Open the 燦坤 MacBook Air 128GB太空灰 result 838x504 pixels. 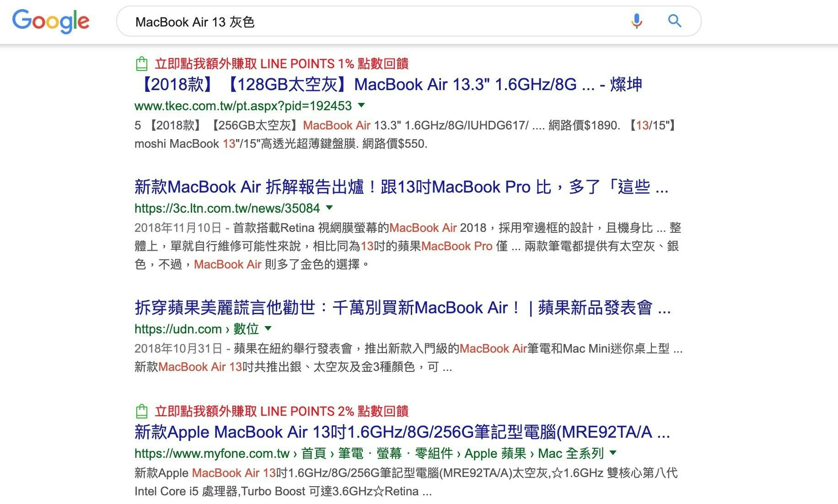click(x=388, y=85)
